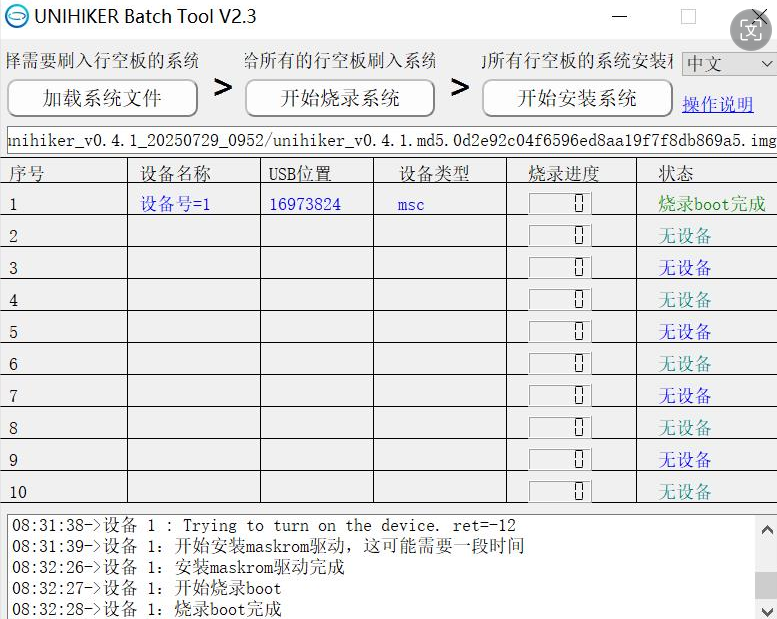
Task: Click the 烧录boot完成 status in row 1
Action: (712, 204)
